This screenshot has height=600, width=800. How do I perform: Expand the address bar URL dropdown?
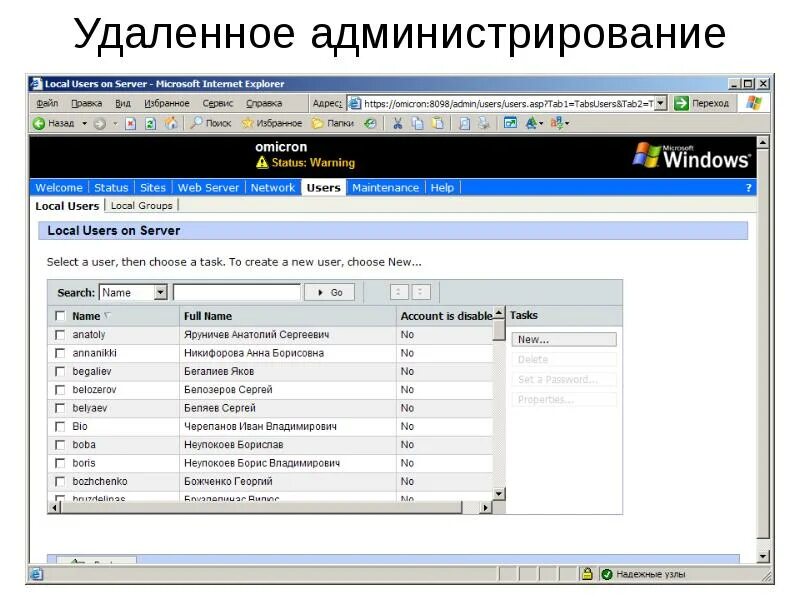pyautogui.click(x=661, y=104)
